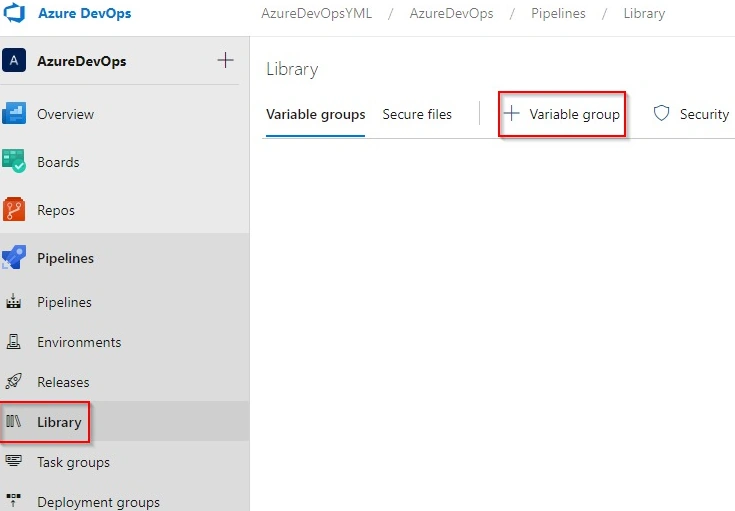Go to Boards
Viewport: 735px width, 511px height.
click(x=58, y=162)
